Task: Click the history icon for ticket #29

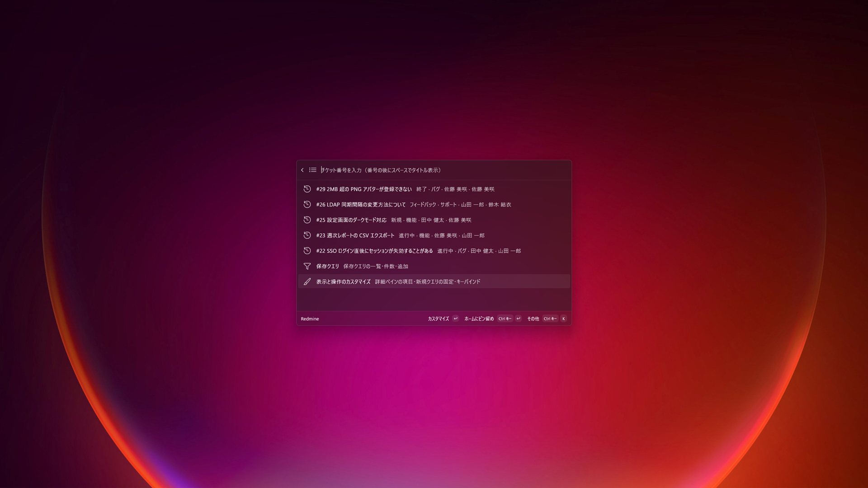Action: pyautogui.click(x=307, y=189)
